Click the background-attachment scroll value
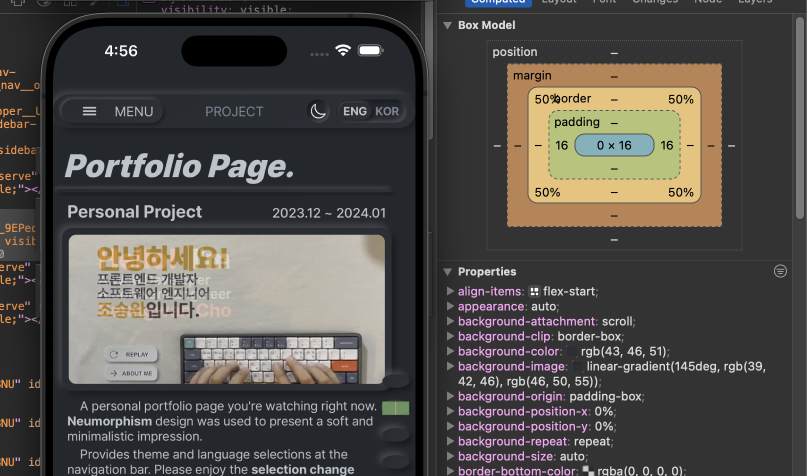This screenshot has height=476, width=809. click(x=617, y=321)
